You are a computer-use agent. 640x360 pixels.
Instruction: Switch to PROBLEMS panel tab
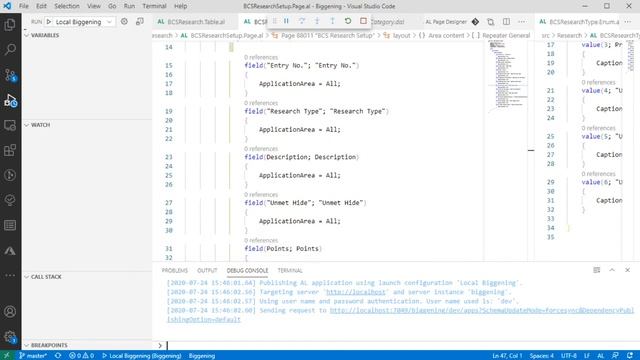175,270
